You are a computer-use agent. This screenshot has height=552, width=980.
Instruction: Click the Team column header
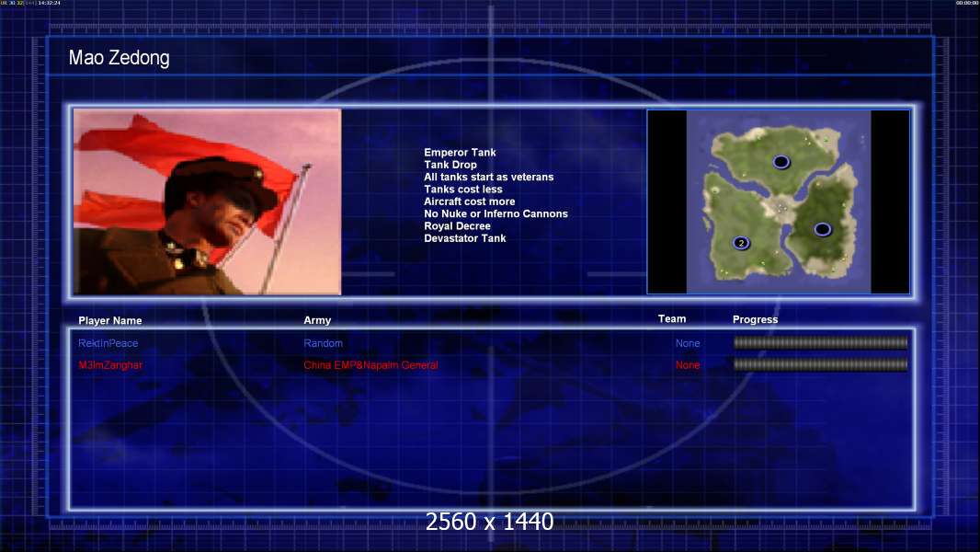click(672, 319)
